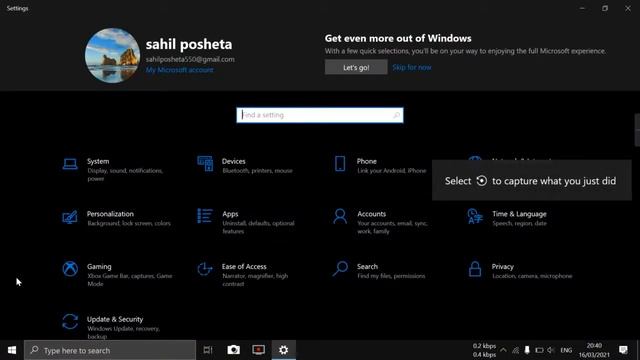Click the taskbar Type here to search box

coord(110,350)
